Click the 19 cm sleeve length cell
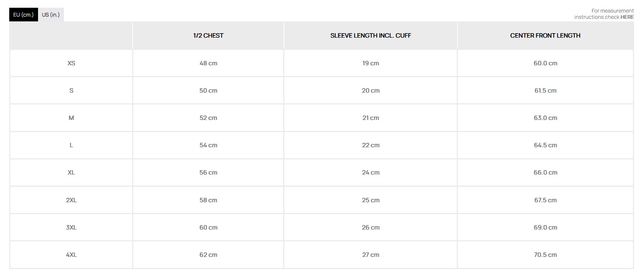644x279 pixels. pyautogui.click(x=370, y=63)
